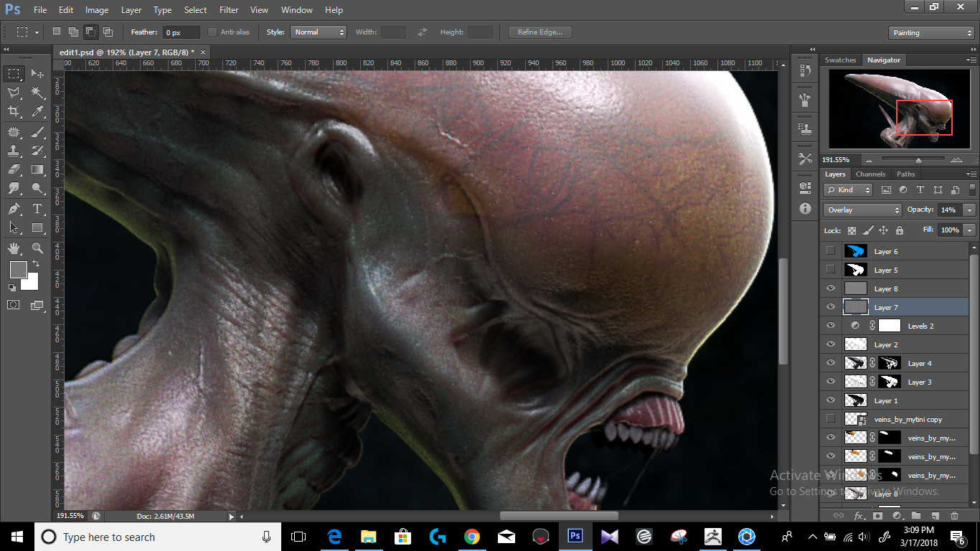Select the Clone Stamp tool

pos(14,151)
